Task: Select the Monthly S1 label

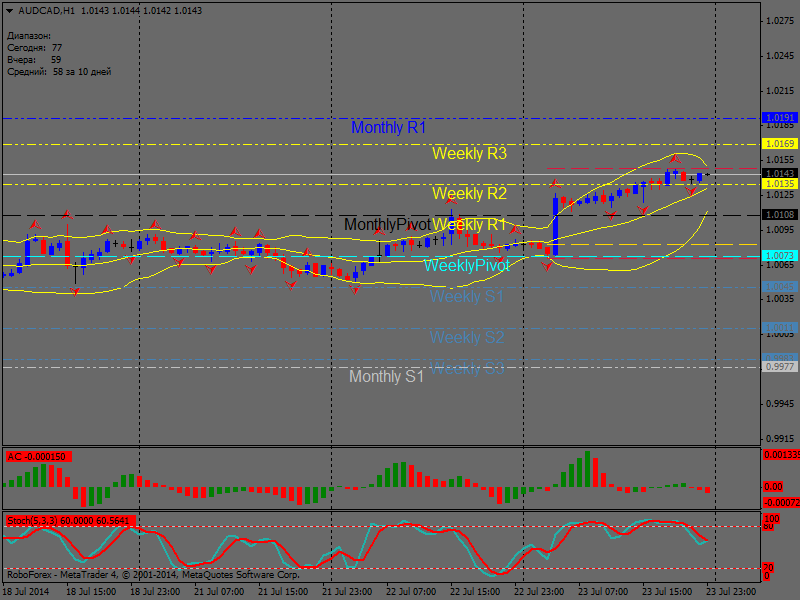Action: point(386,377)
